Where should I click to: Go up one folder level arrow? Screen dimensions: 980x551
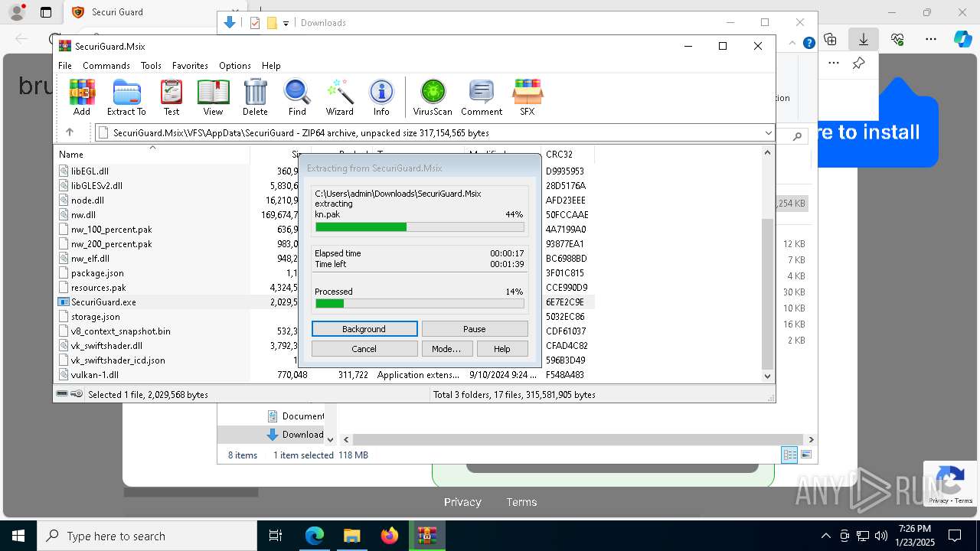(70, 132)
